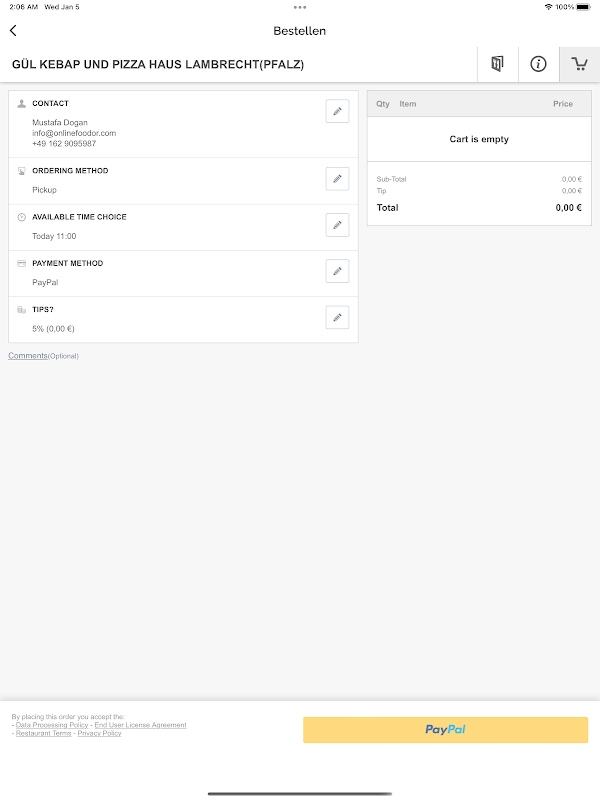Show restaurant info icon
The image size is (600, 800).
[x=538, y=64]
